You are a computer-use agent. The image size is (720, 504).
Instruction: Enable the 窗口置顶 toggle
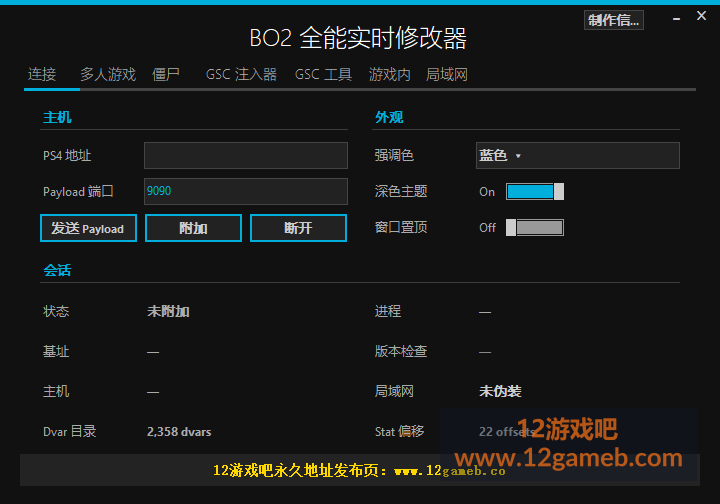(535, 227)
